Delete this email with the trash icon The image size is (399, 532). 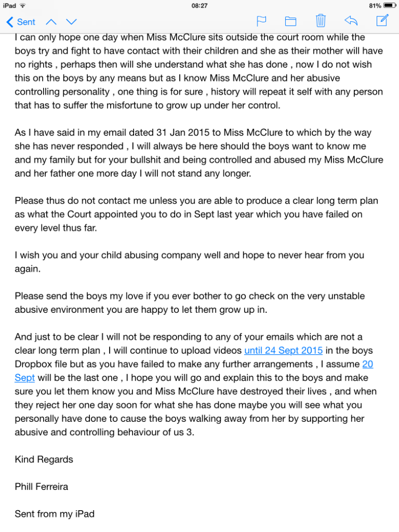(320, 21)
